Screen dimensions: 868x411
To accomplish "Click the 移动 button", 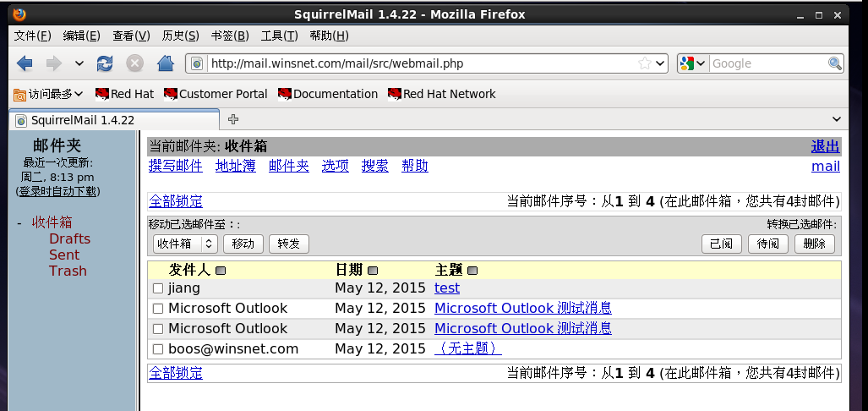I will point(243,244).
